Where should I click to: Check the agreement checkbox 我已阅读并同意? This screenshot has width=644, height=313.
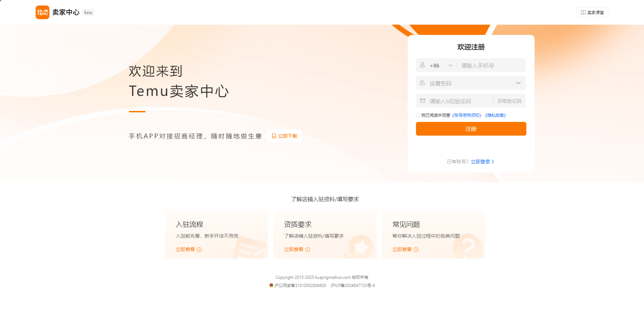tap(418, 115)
